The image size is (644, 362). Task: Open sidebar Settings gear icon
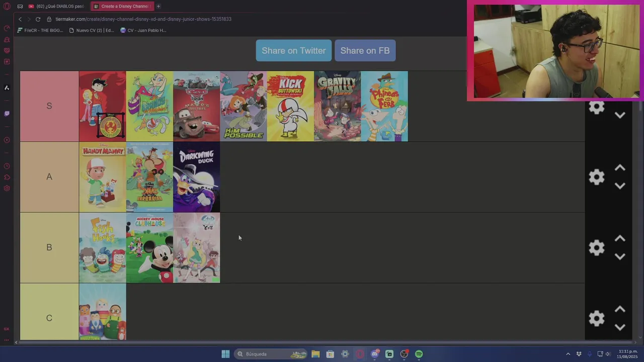[x=7, y=189]
